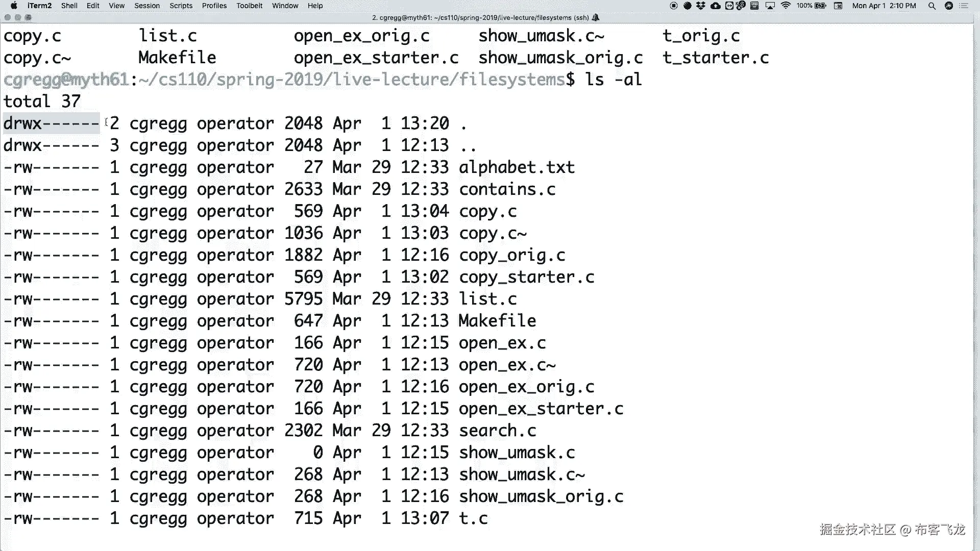The height and width of the screenshot is (551, 980).
Task: Open the Scripts menu
Action: [x=181, y=6]
